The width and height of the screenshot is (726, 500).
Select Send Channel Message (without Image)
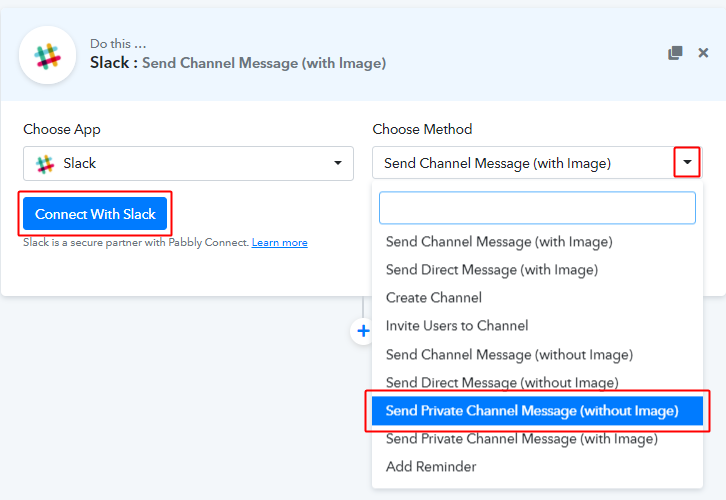(x=537, y=355)
